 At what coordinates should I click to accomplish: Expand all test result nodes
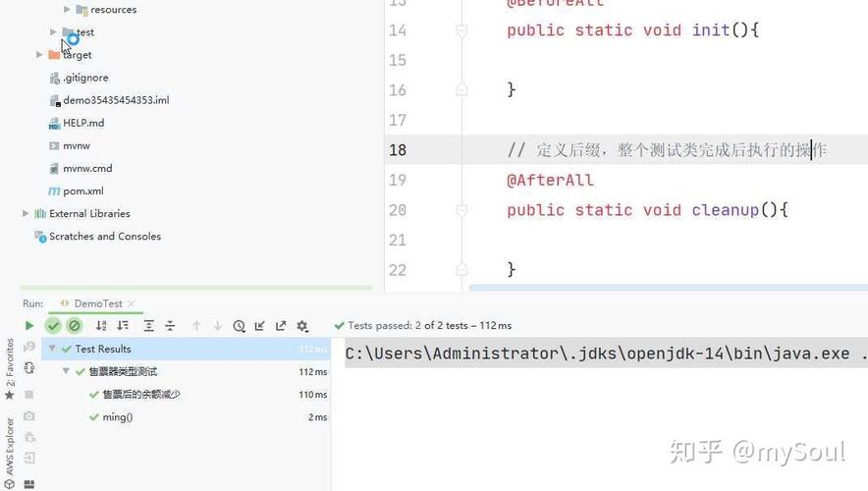pyautogui.click(x=148, y=325)
